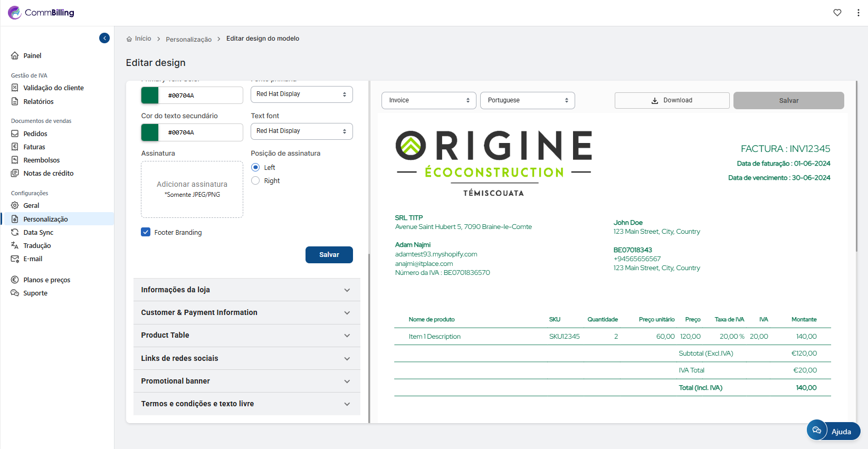Collapse the sidebar with the arrow button

pos(104,38)
